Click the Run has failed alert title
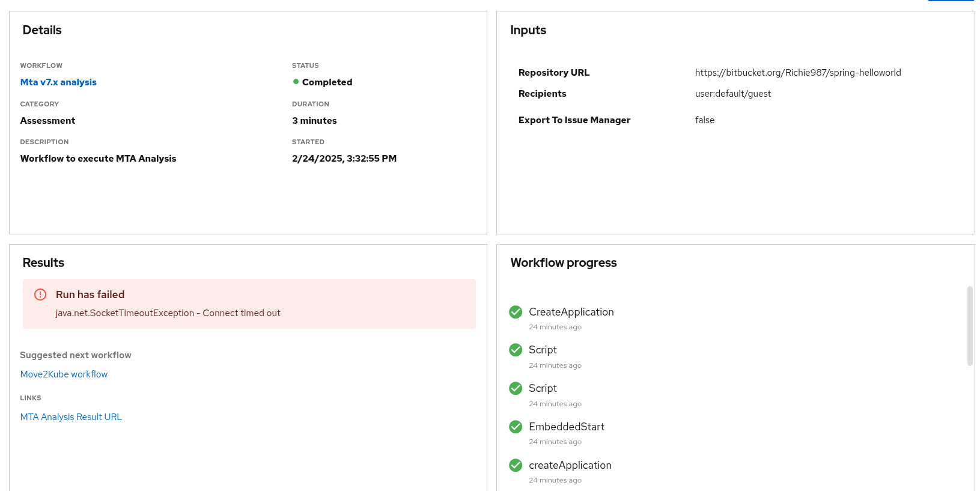Viewport: 980px width, 491px height. (90, 294)
